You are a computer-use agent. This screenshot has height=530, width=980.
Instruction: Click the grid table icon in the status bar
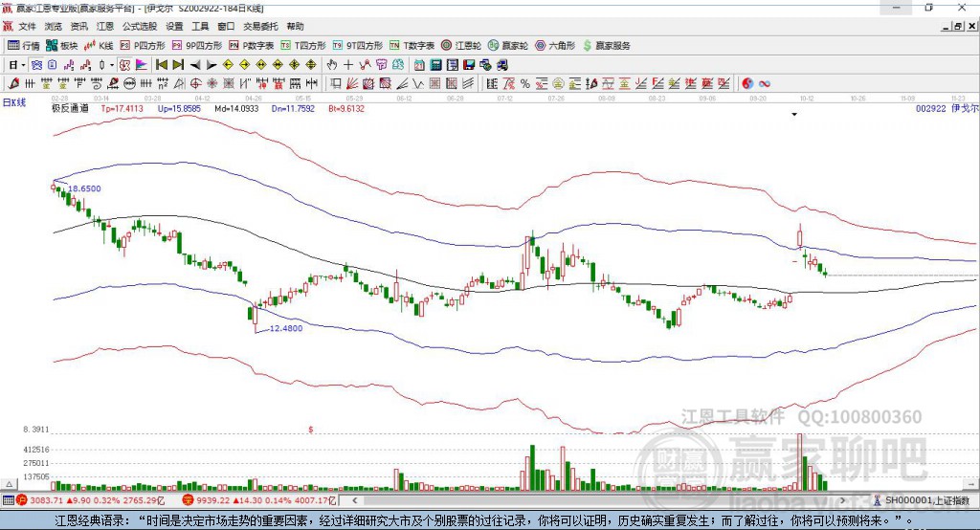tap(8, 500)
